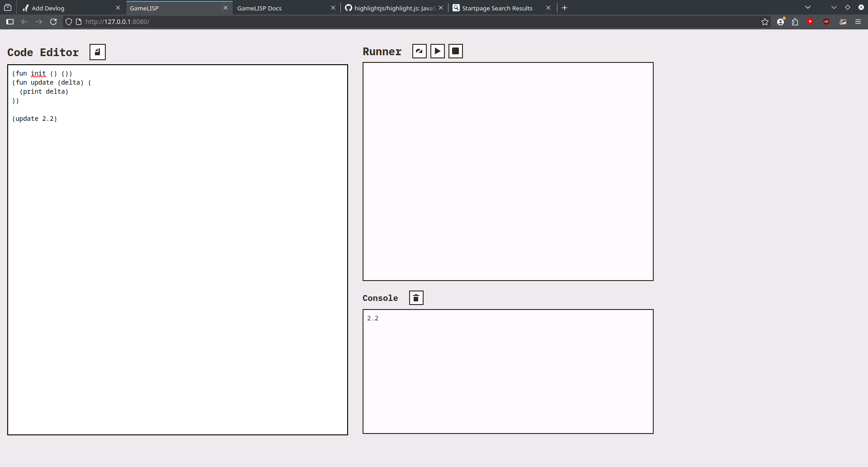Toggle the sidebar button in the navigation bar

point(10,22)
